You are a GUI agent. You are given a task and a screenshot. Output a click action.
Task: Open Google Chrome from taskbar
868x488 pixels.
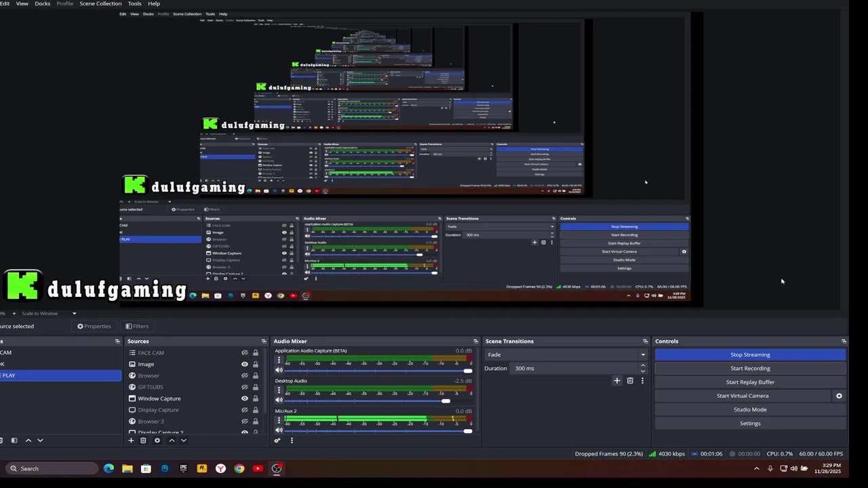coord(239,468)
